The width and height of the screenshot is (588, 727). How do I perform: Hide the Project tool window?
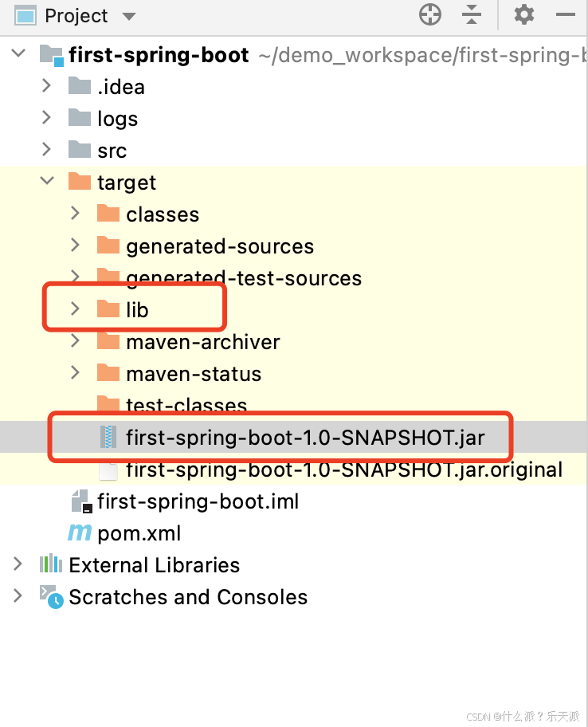pyautogui.click(x=565, y=14)
